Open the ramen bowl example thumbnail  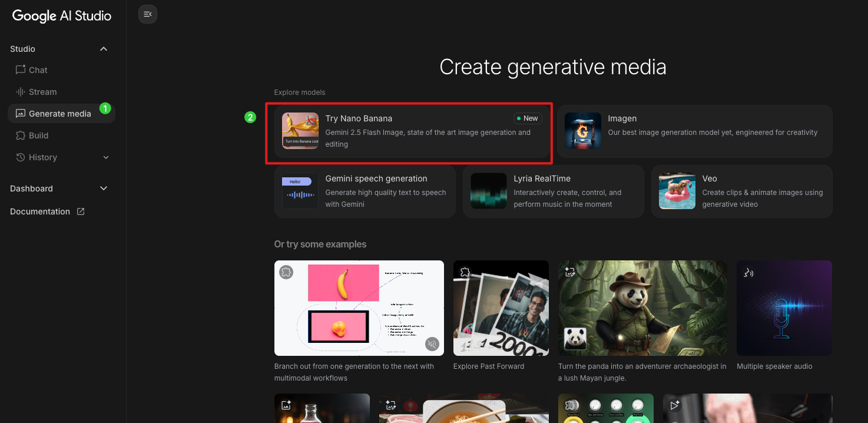pyautogui.click(x=464, y=408)
